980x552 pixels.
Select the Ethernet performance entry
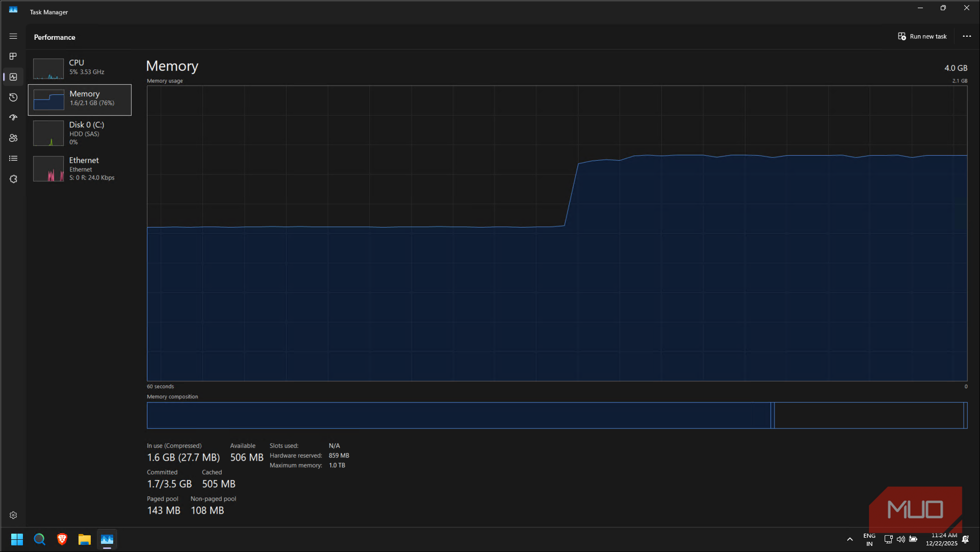coord(80,168)
